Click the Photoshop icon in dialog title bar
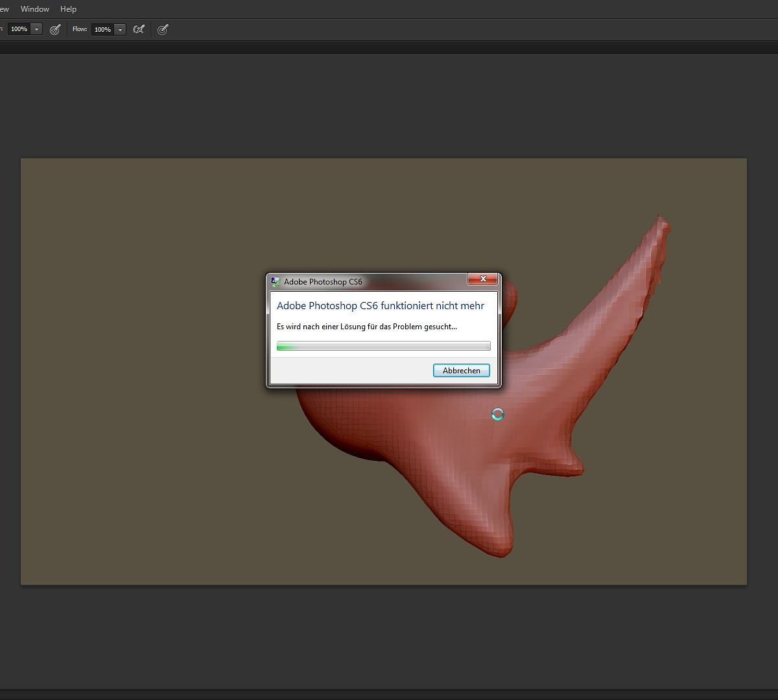The height and width of the screenshot is (700, 778). pyautogui.click(x=276, y=282)
